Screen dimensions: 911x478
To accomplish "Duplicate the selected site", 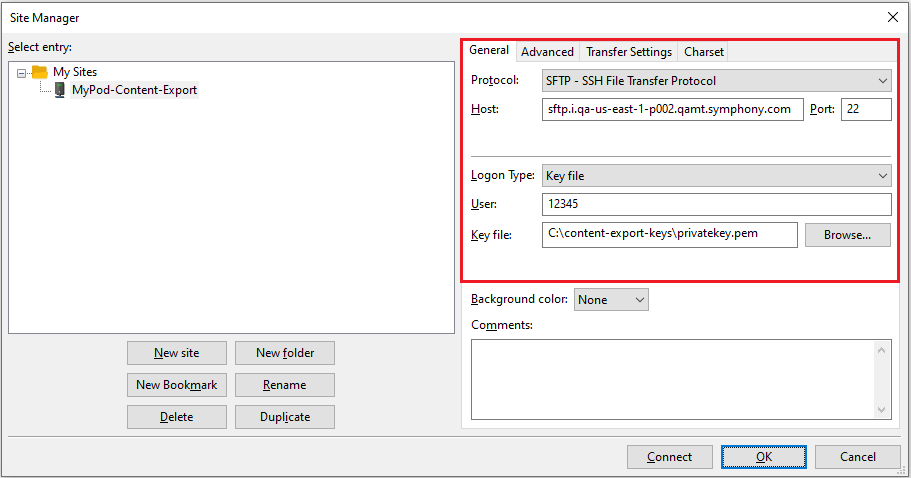I will click(x=285, y=417).
